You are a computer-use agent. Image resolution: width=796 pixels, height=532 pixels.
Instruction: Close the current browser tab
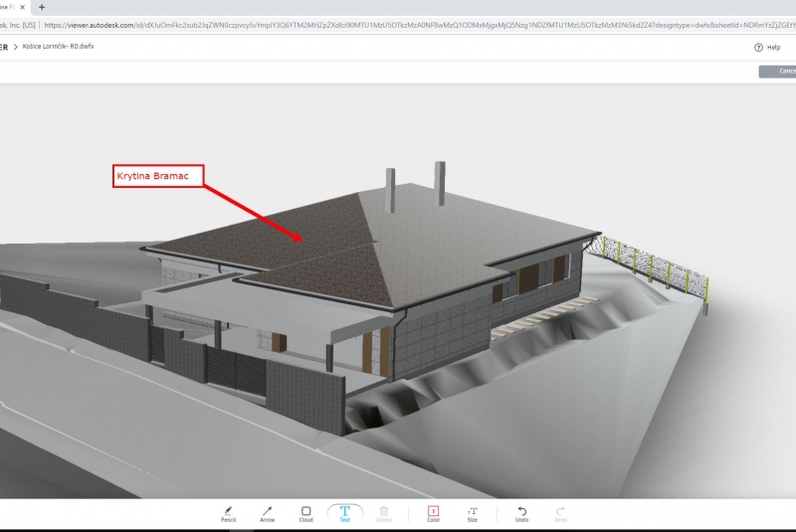point(22,7)
